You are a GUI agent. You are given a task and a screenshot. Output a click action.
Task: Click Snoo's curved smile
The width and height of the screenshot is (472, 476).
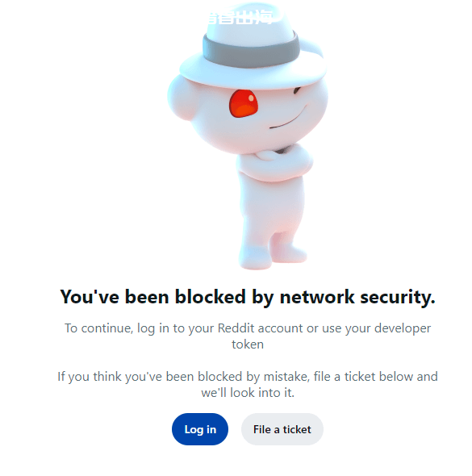[x=288, y=118]
